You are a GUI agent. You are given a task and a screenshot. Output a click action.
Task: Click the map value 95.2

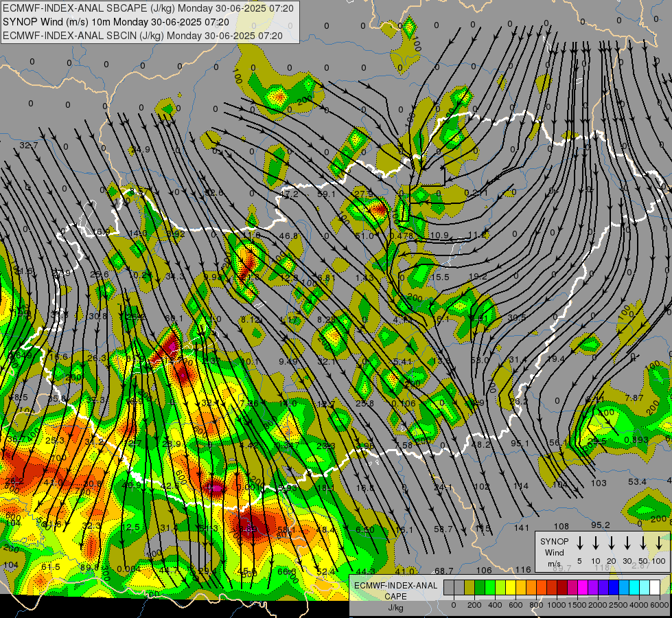pyautogui.click(x=601, y=525)
